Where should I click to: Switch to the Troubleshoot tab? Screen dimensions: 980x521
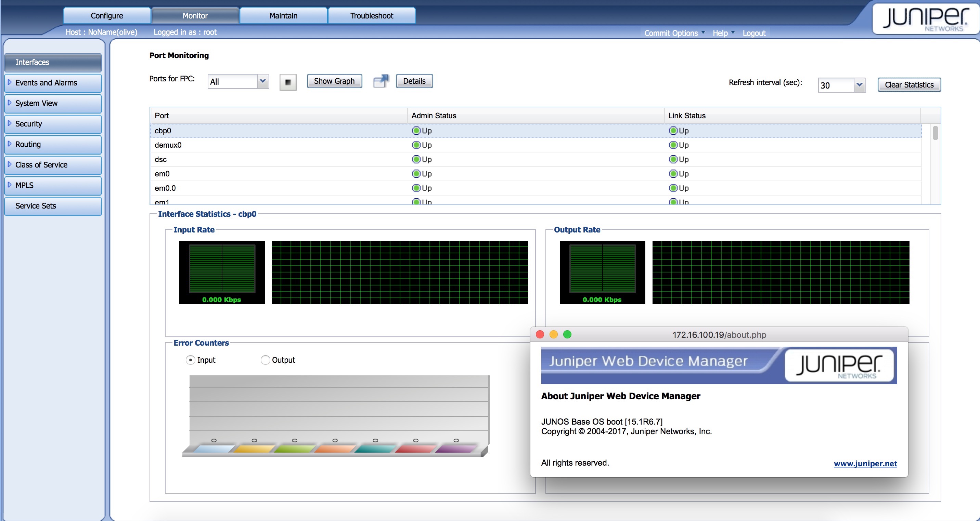[x=372, y=16]
